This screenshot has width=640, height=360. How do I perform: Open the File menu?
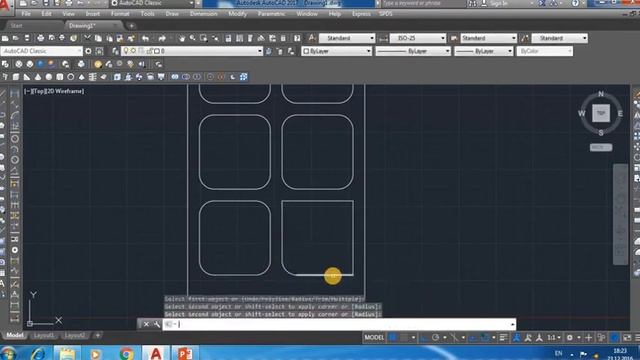coord(26,13)
